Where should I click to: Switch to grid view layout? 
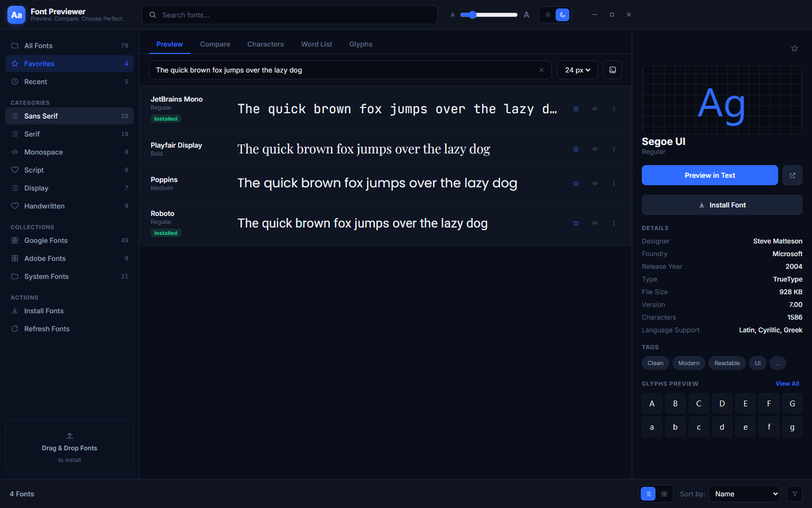[x=665, y=494]
